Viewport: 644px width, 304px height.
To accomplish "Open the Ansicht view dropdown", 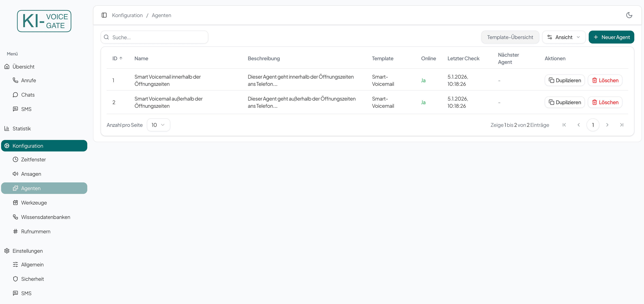I will click(x=564, y=37).
